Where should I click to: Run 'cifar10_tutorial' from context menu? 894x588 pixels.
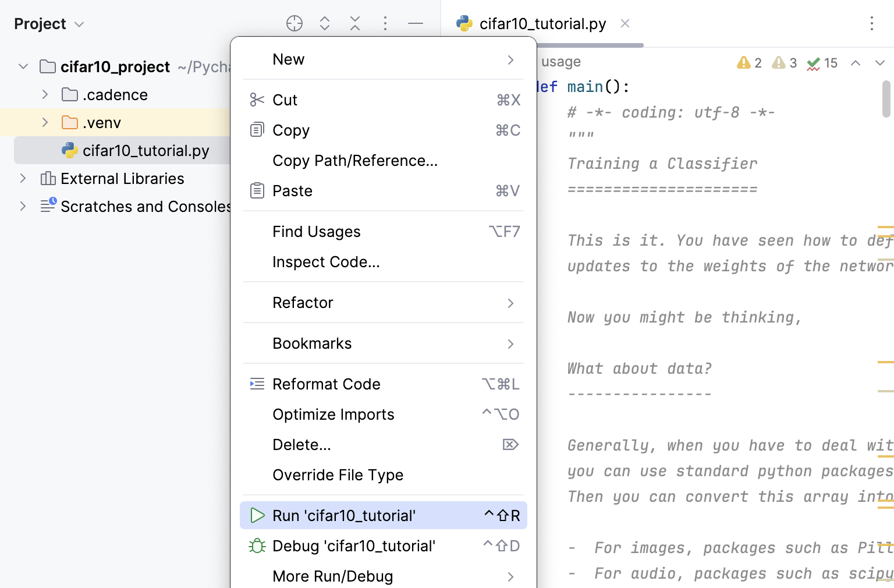point(384,515)
